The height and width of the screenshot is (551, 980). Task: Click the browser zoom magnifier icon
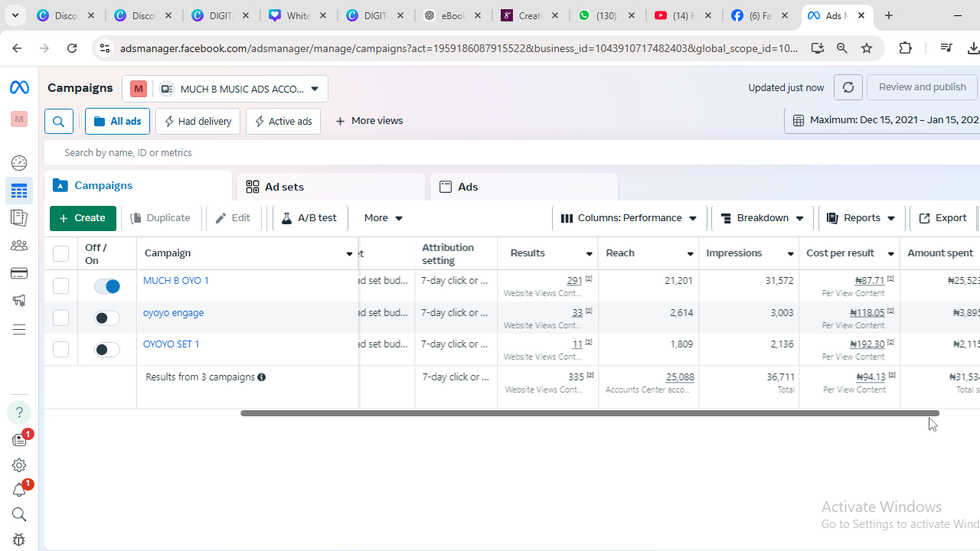[842, 48]
